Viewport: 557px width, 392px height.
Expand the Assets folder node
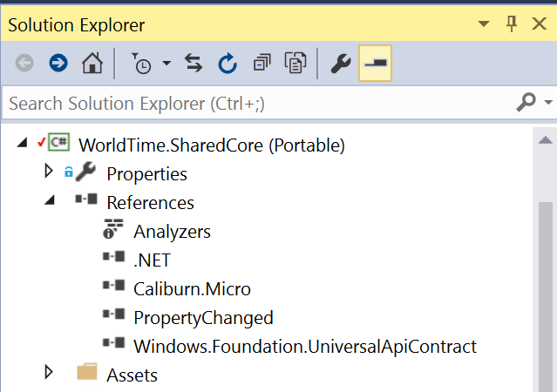(49, 372)
